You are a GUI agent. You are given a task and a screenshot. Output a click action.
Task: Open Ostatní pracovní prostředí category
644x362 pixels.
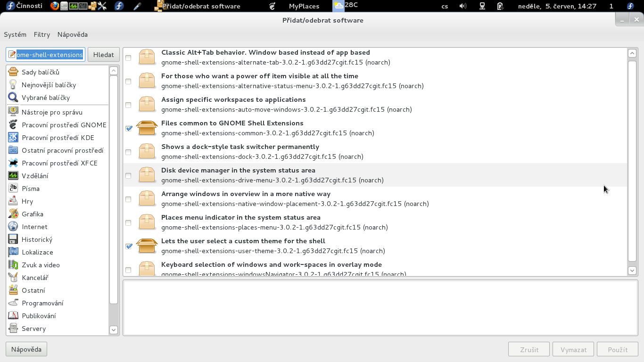coord(58,150)
